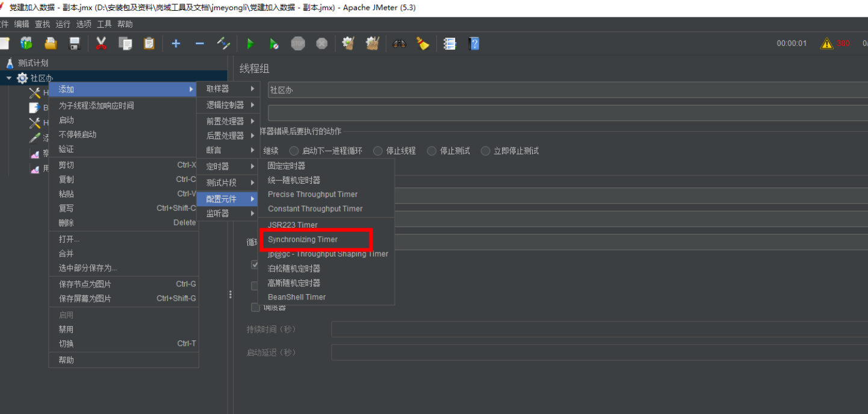Expand the 后置处理器 submenu
This screenshot has height=414, width=868.
[x=229, y=136]
